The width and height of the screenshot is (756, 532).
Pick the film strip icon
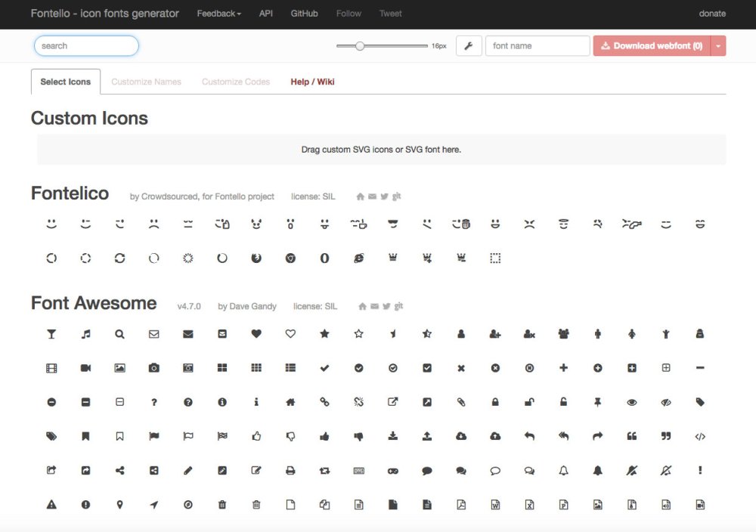point(51,368)
